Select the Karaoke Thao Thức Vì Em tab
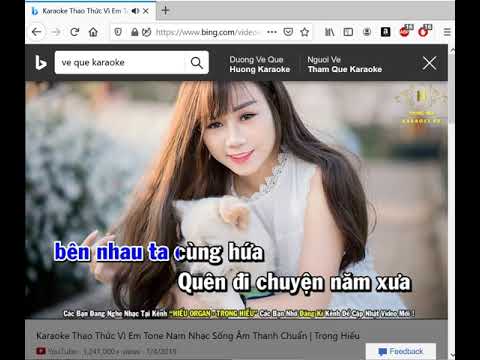The image size is (480, 360). tap(90, 11)
